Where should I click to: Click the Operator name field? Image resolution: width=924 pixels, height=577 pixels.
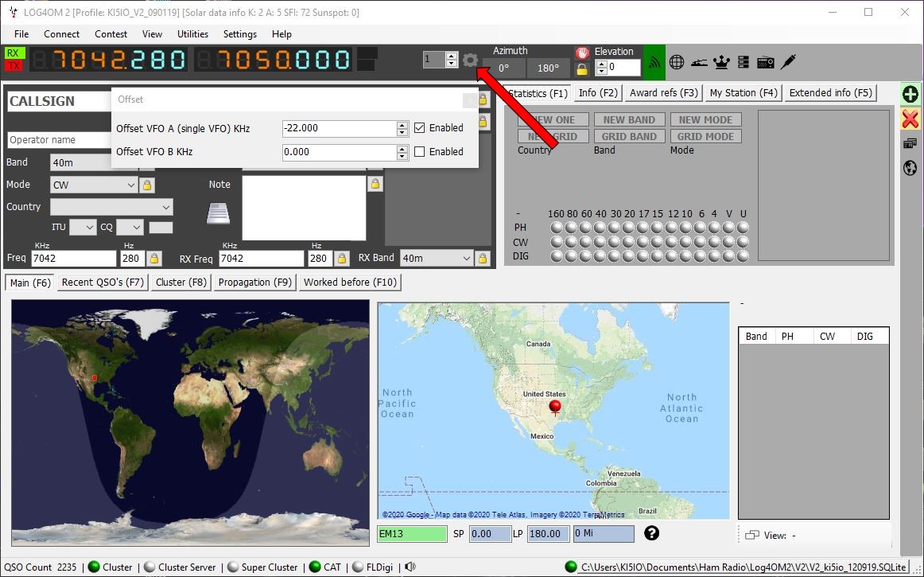tap(60, 140)
